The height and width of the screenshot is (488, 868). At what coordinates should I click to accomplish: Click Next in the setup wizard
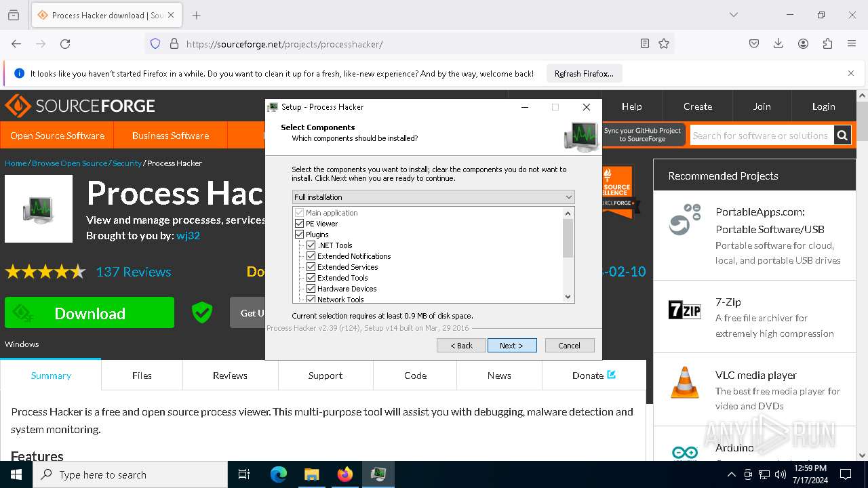pyautogui.click(x=512, y=345)
